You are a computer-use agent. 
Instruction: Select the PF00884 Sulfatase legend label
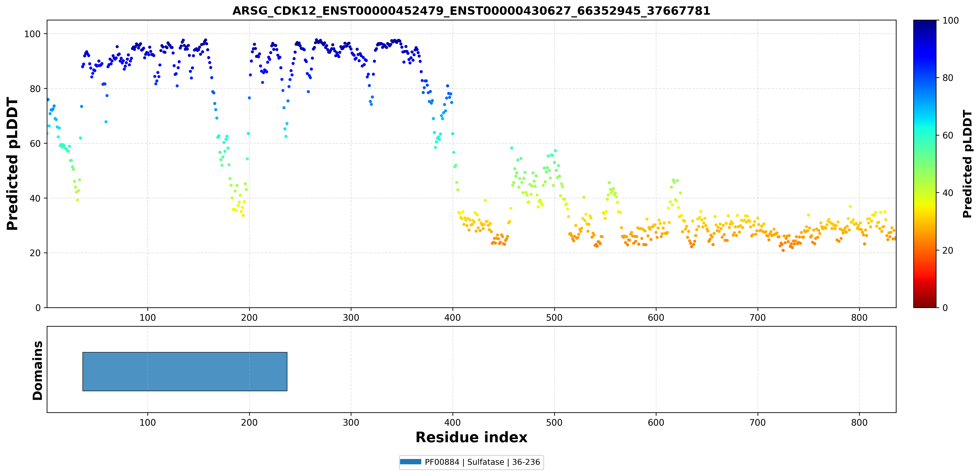tap(482, 462)
